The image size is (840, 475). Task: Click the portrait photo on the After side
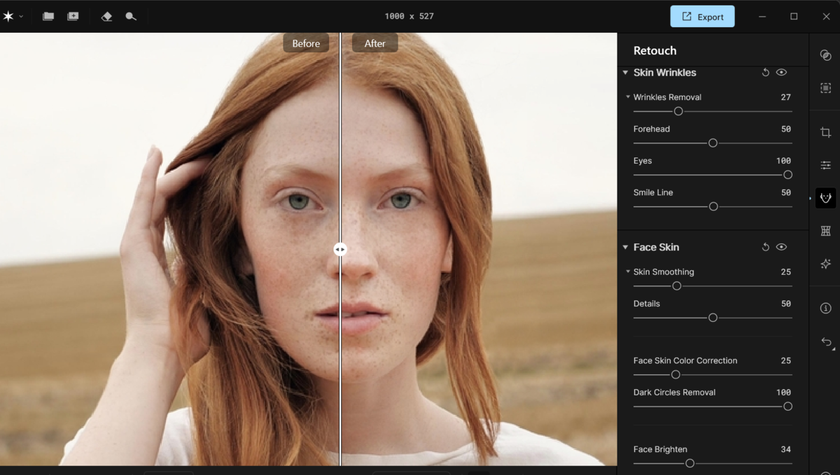tap(478, 249)
